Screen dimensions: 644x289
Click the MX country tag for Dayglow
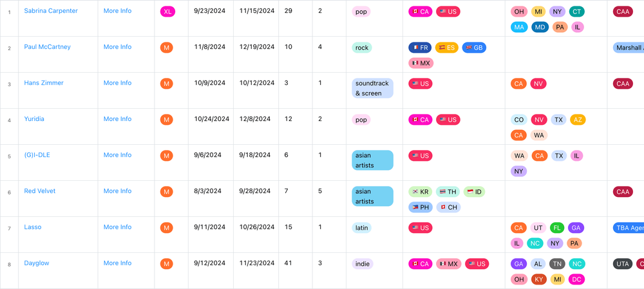pyautogui.click(x=448, y=265)
